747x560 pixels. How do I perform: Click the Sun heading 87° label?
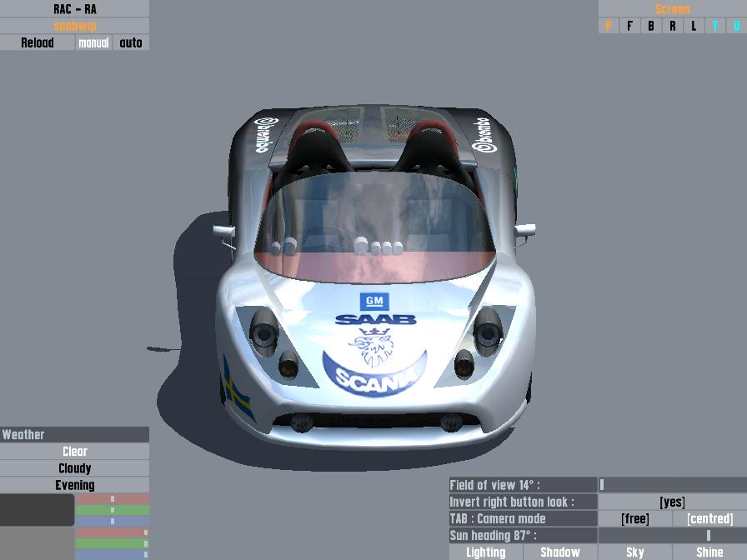click(x=523, y=535)
